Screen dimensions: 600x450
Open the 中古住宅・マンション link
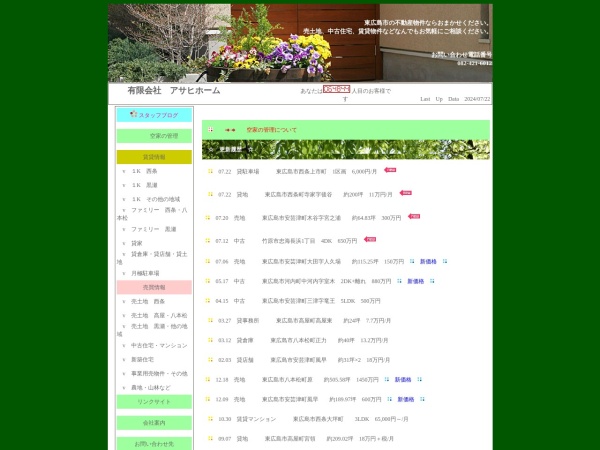click(159, 346)
